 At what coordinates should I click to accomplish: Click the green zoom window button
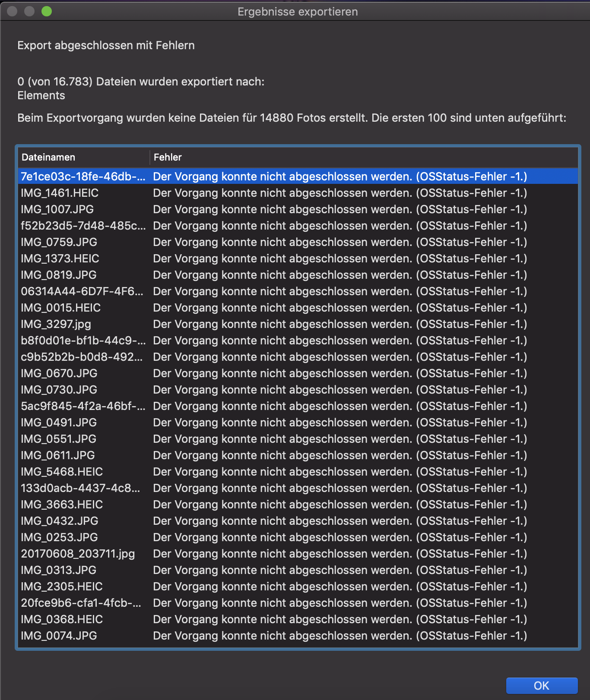click(47, 11)
